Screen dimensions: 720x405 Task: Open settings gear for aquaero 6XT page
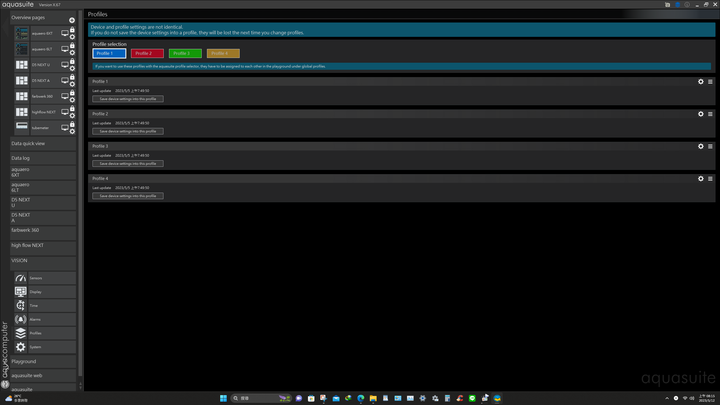72,37
